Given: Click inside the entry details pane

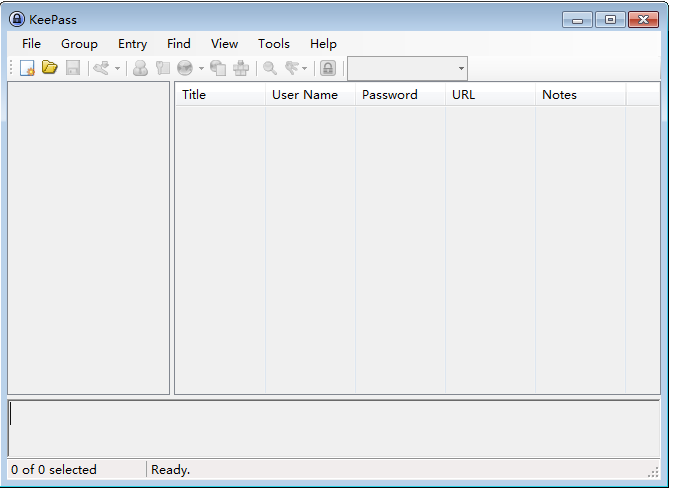Looking at the screenshot, I should 334,429.
